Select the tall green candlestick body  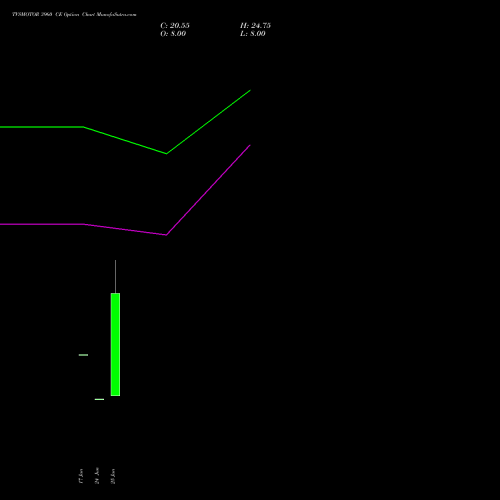[x=115, y=344]
